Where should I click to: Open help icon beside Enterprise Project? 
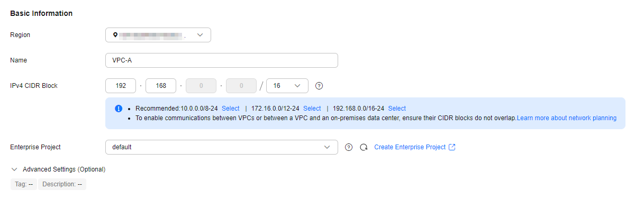349,147
